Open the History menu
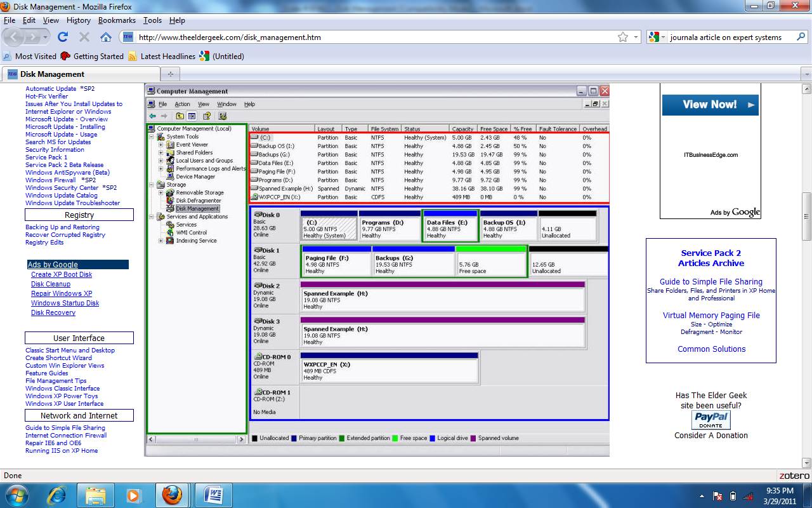The width and height of the screenshot is (812, 508). tap(78, 20)
